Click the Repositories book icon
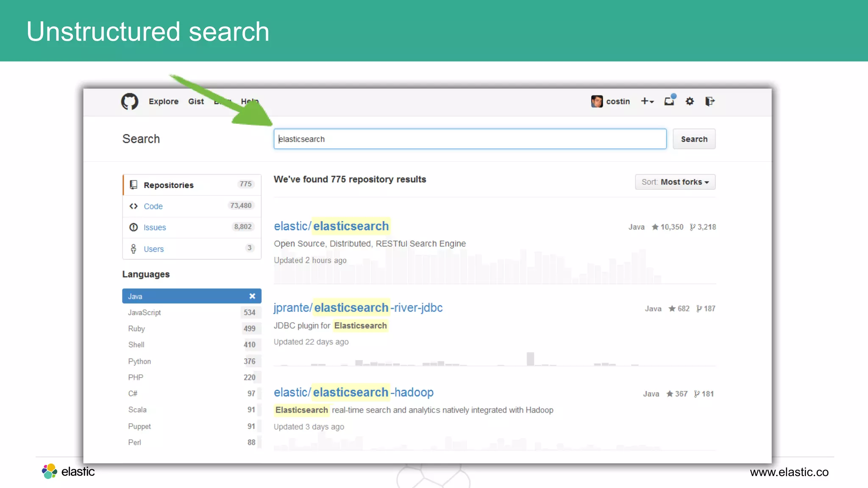868x488 pixels. pyautogui.click(x=134, y=185)
